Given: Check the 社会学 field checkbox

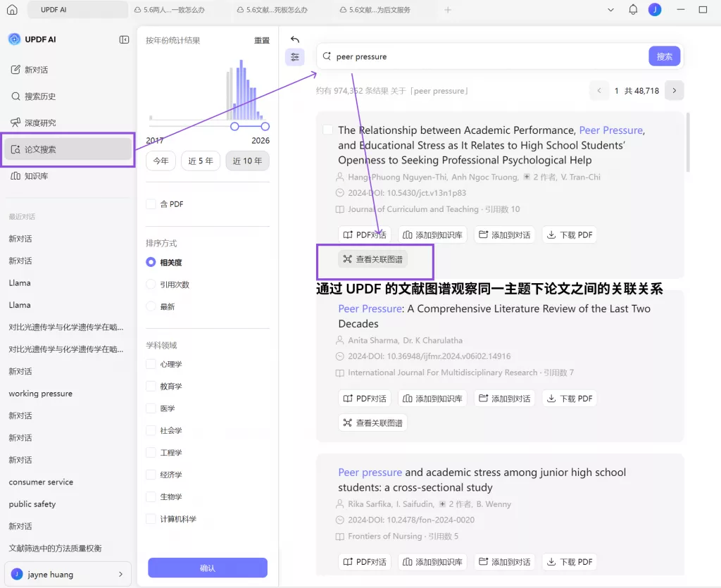Looking at the screenshot, I should pos(151,430).
